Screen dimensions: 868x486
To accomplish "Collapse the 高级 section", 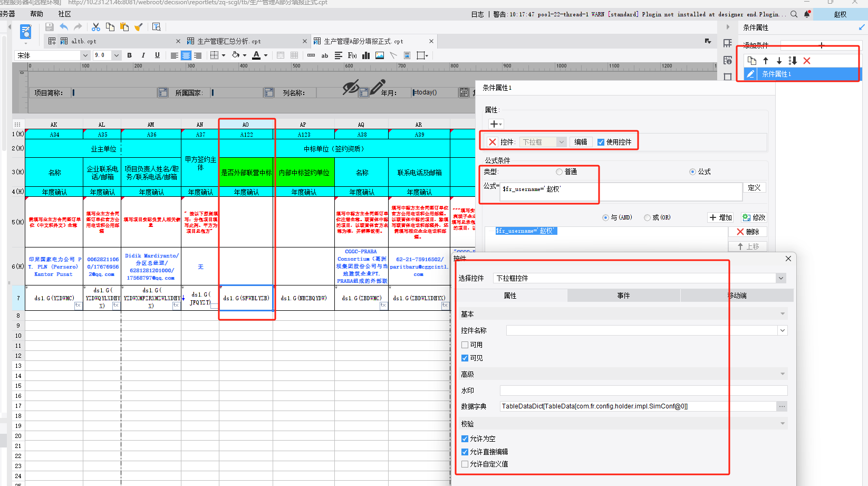I will (x=783, y=374).
